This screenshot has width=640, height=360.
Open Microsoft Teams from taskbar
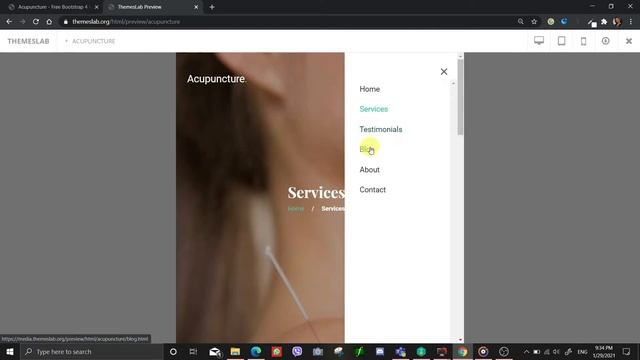click(x=400, y=351)
